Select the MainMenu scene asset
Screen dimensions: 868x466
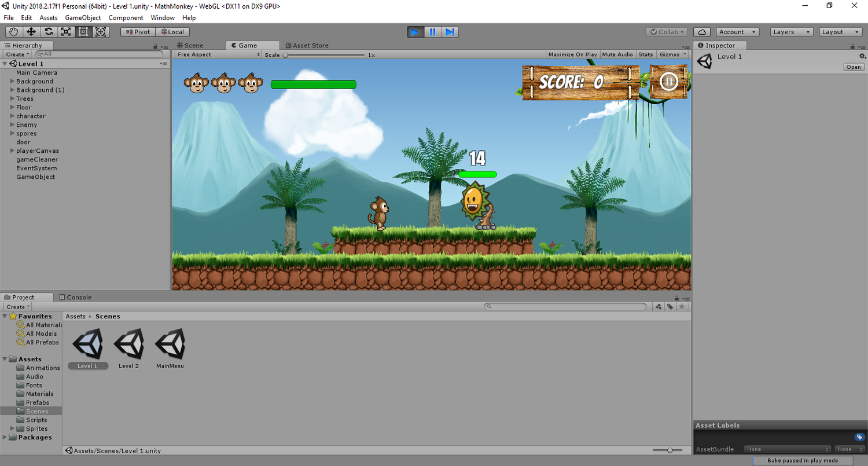pos(170,349)
